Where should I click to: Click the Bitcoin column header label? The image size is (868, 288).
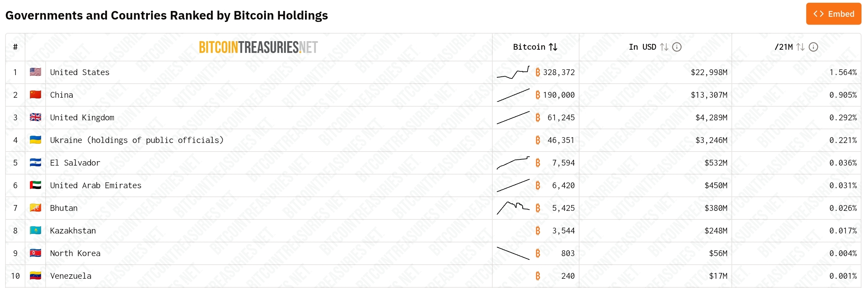coord(529,47)
